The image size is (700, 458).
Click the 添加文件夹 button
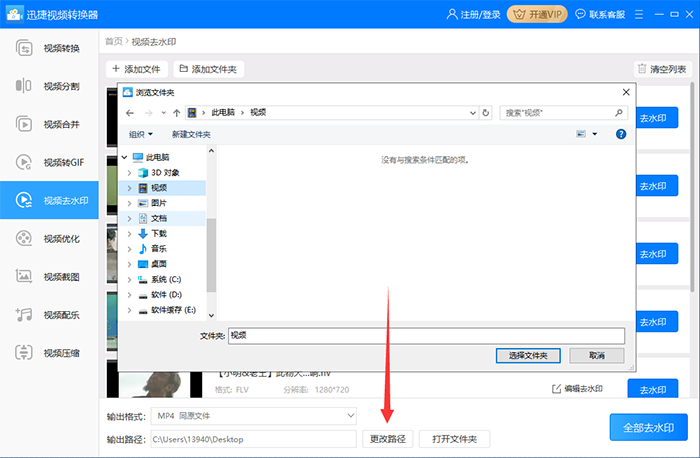[x=208, y=69]
